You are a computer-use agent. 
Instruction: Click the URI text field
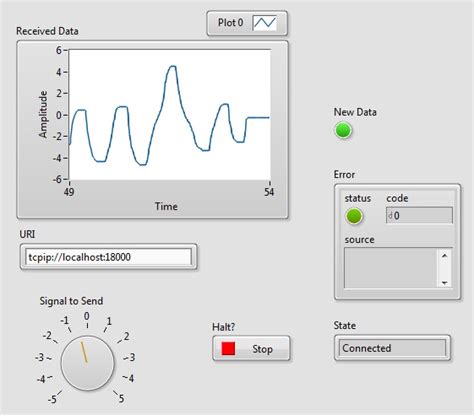[x=109, y=257]
